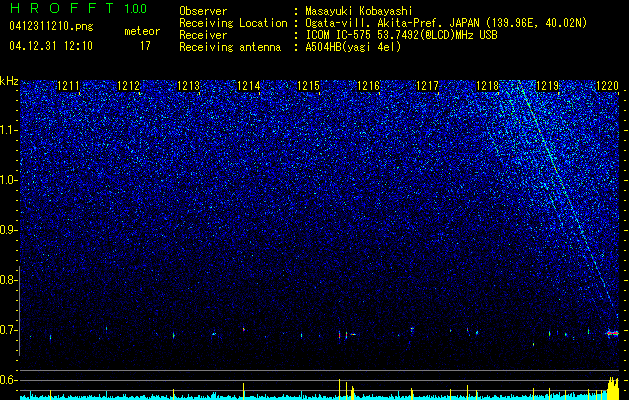Select the filename 0412311210.png
This screenshot has width=629, height=400.
[51, 27]
